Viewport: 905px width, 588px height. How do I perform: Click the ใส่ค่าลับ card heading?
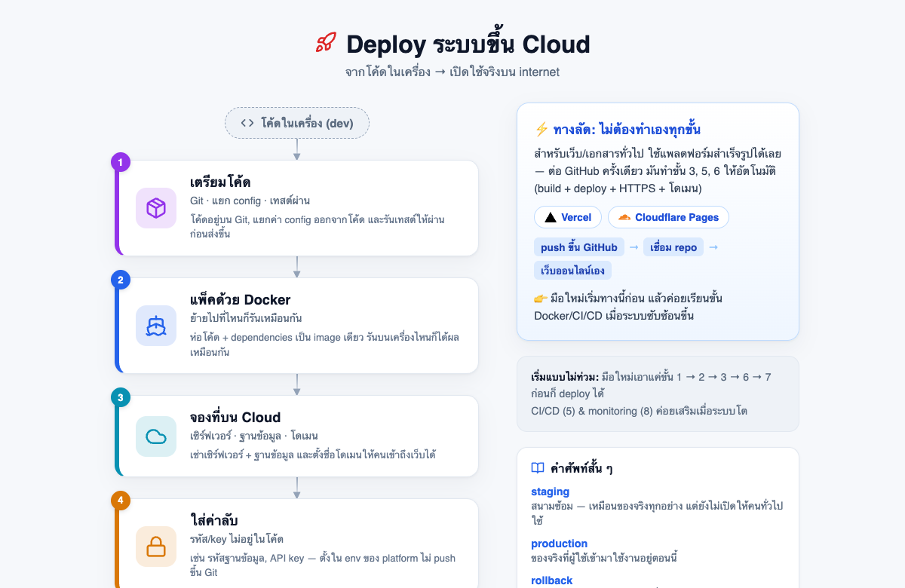(215, 519)
